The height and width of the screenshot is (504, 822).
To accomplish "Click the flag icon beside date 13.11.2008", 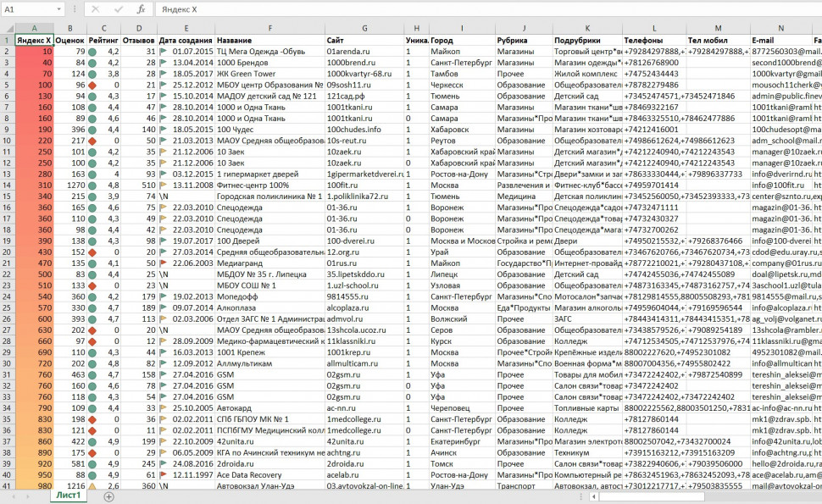I will coord(163,186).
